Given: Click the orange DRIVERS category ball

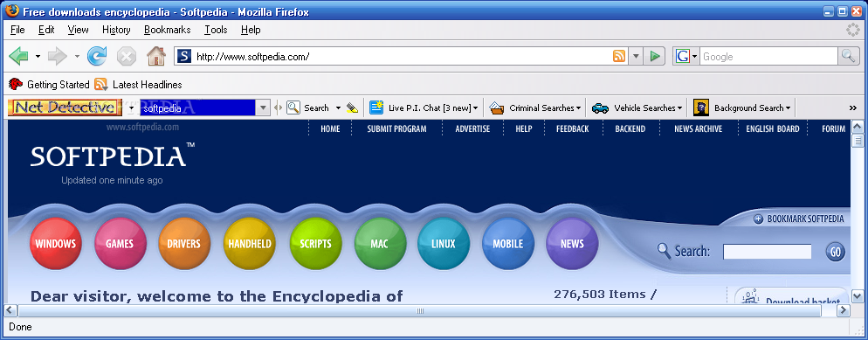Looking at the screenshot, I should (x=184, y=244).
